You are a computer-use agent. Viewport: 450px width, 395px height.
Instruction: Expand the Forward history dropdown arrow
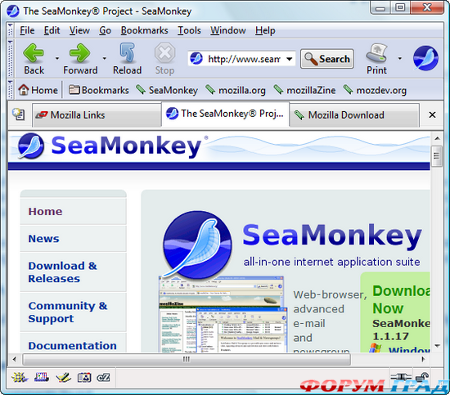[x=104, y=58]
